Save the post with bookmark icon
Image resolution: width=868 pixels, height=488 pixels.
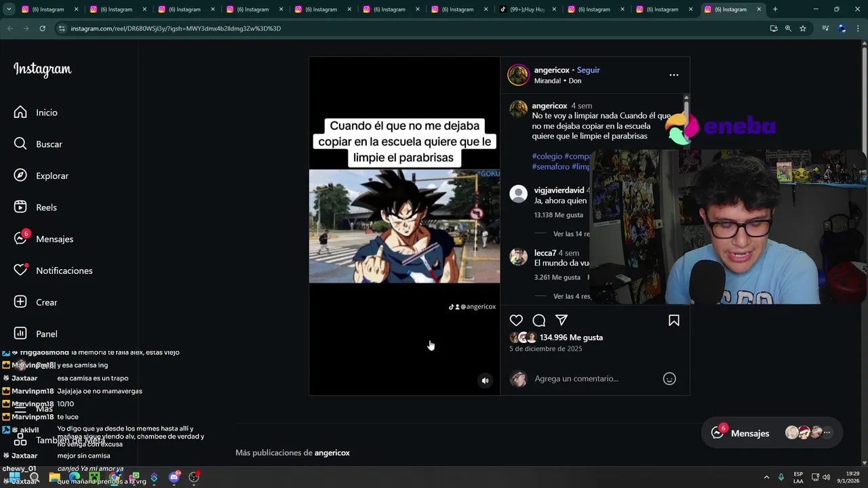click(x=674, y=321)
